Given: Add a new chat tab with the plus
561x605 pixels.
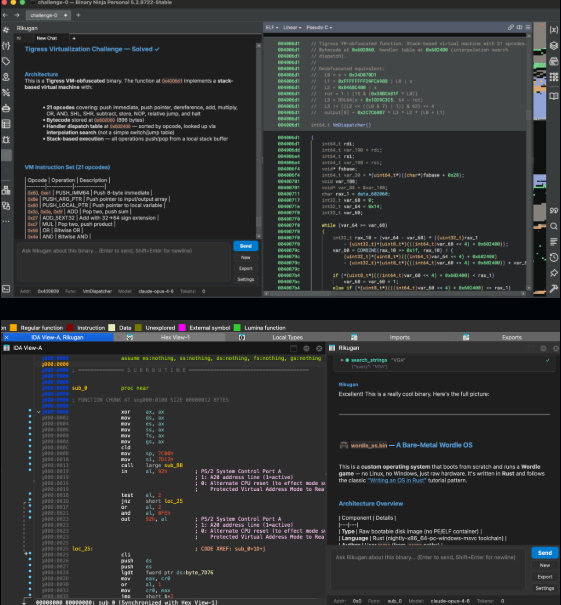Looking at the screenshot, I should tap(74, 38).
